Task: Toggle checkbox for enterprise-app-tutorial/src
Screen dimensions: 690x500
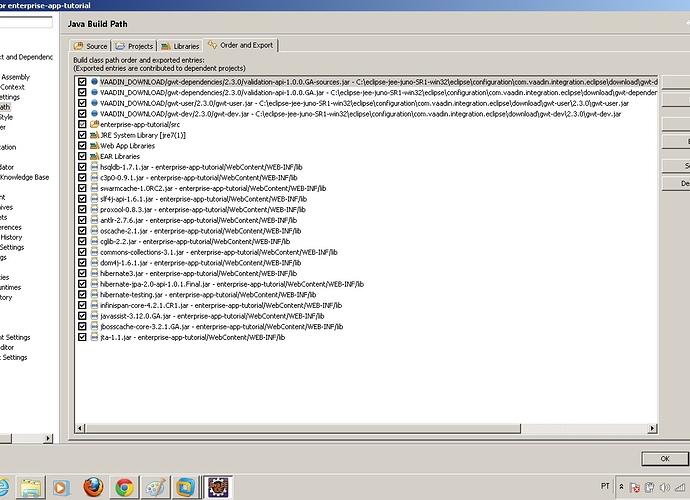Action: tap(82, 124)
